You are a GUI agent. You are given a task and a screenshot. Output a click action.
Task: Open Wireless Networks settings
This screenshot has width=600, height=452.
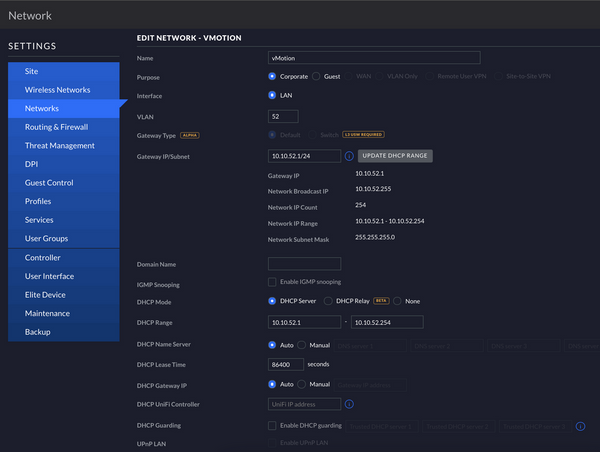[x=57, y=90]
